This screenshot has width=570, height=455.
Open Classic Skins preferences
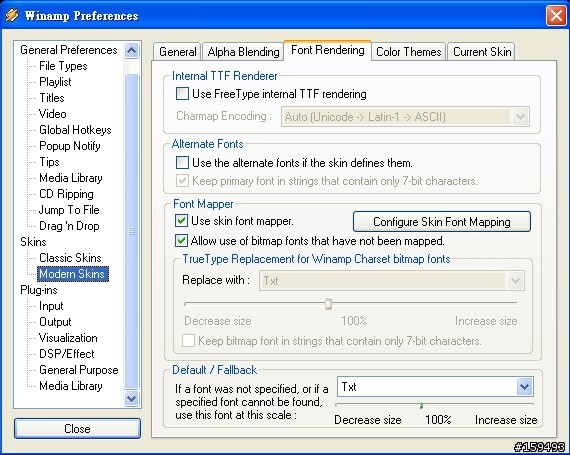pyautogui.click(x=70, y=258)
